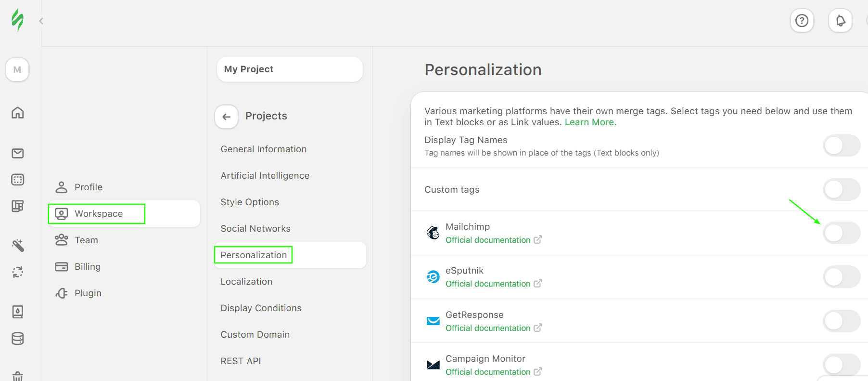Click the Stripo green logo
Viewport: 868px width, 381px height.
coord(18,20)
